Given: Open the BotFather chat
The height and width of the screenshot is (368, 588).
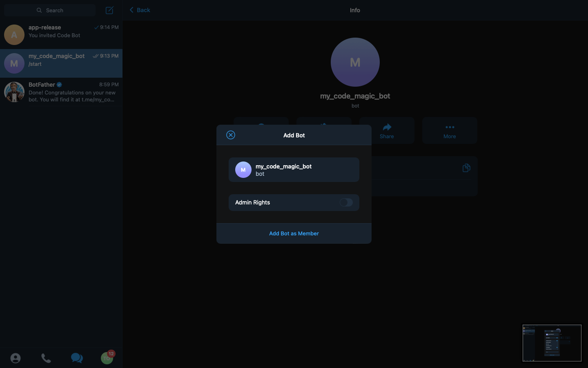Looking at the screenshot, I should (x=61, y=92).
